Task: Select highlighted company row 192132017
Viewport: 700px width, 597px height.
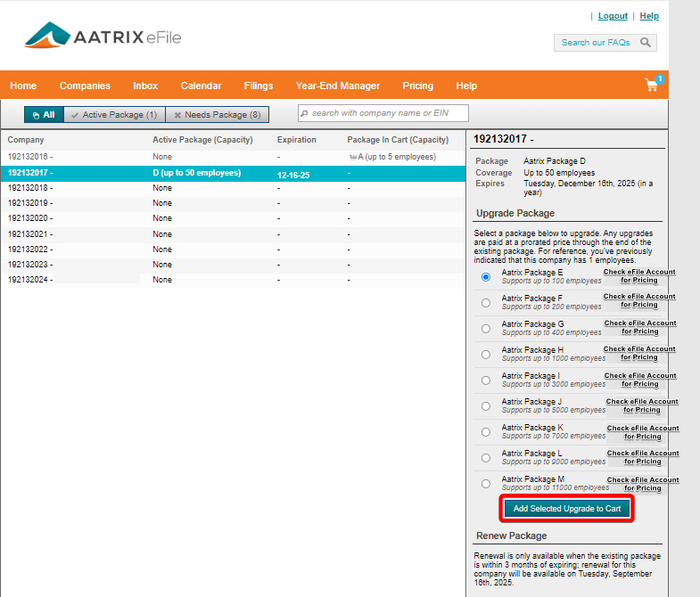Action: tap(233, 174)
